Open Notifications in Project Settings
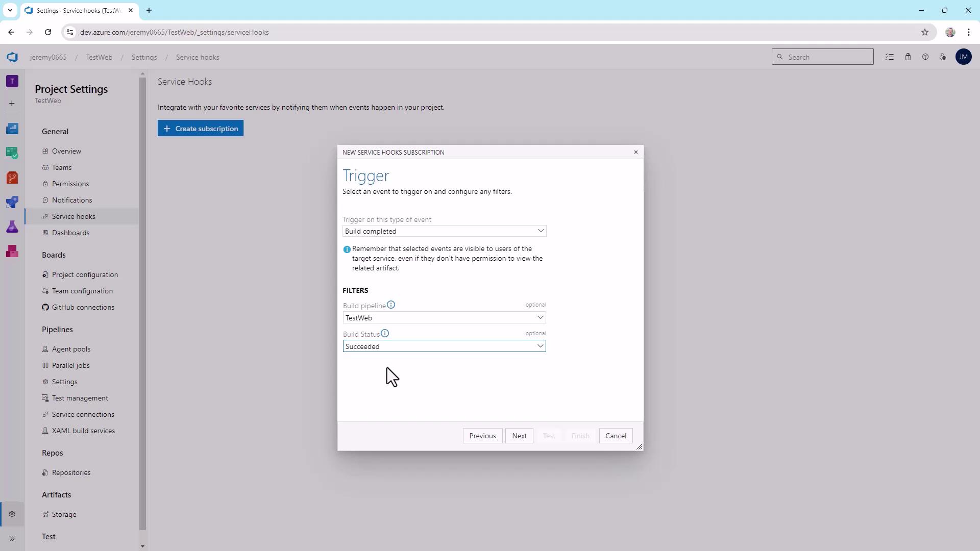The image size is (980, 551). click(x=72, y=200)
